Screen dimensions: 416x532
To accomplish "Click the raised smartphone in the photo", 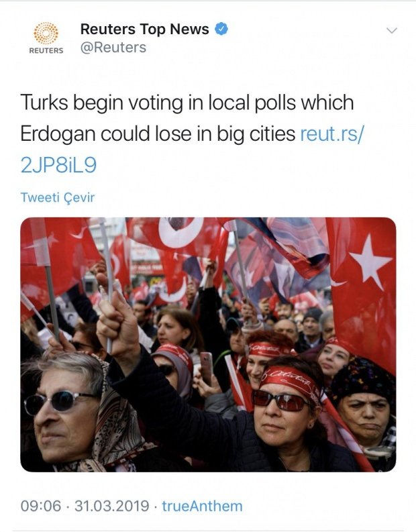I will click(x=206, y=368).
